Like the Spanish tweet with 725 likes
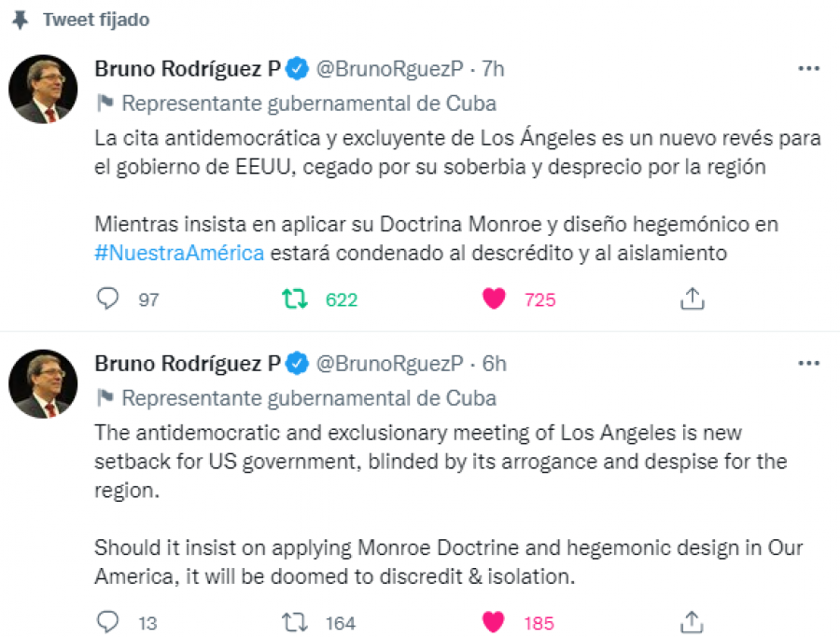 tap(494, 298)
